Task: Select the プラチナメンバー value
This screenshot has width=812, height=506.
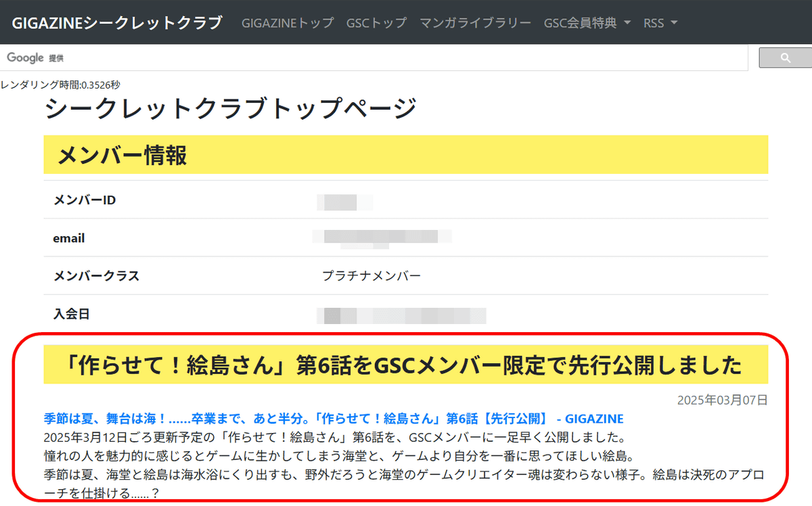Action: (371, 276)
